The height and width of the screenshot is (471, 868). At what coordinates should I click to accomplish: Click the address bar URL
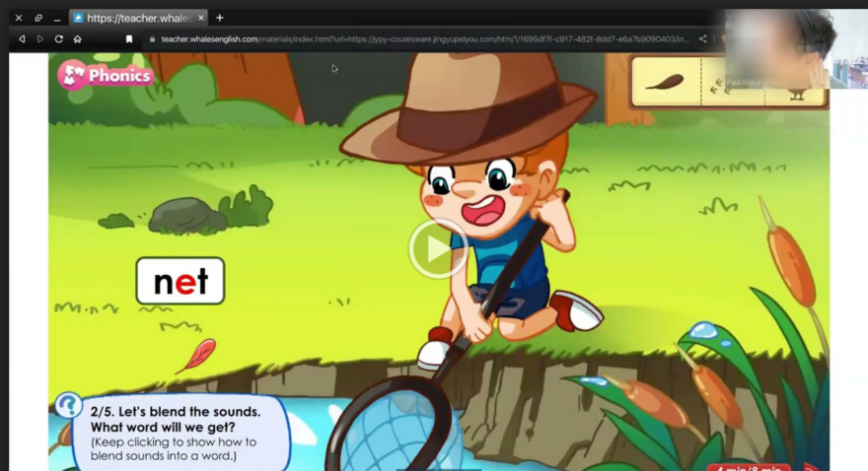point(424,39)
